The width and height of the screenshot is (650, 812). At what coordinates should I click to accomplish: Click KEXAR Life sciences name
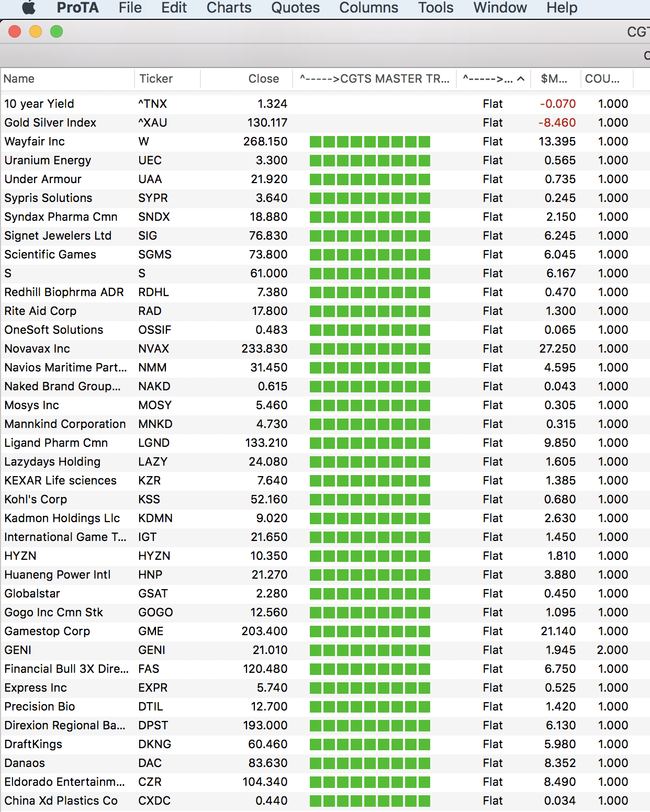[x=60, y=481]
